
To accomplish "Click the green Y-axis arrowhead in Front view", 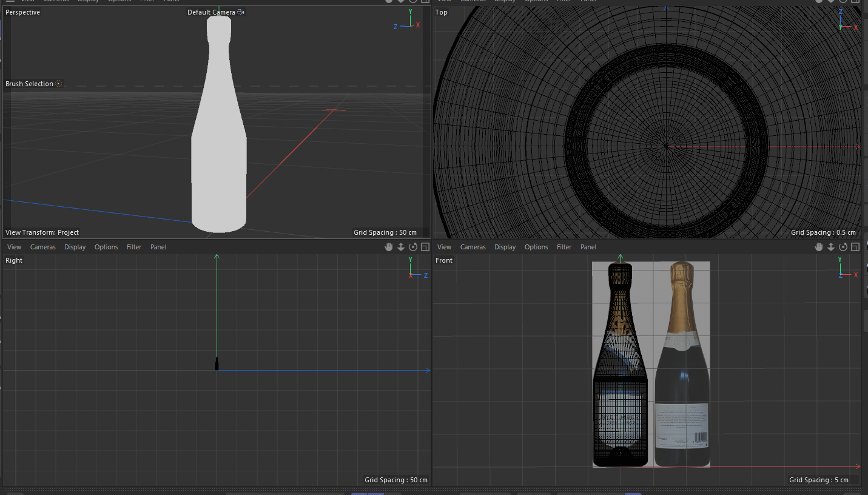I will [620, 258].
